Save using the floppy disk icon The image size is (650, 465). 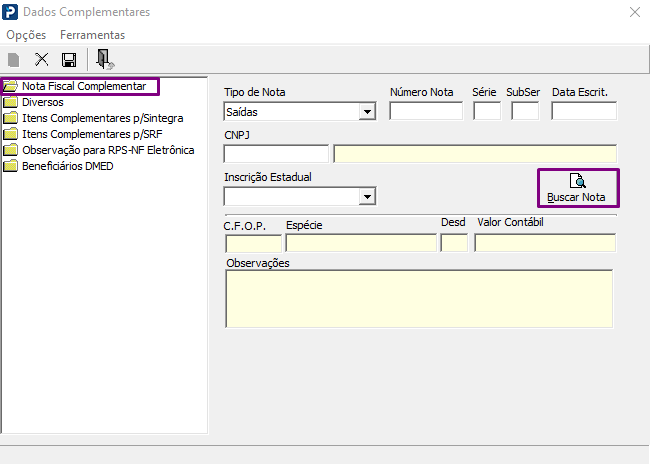point(69,61)
